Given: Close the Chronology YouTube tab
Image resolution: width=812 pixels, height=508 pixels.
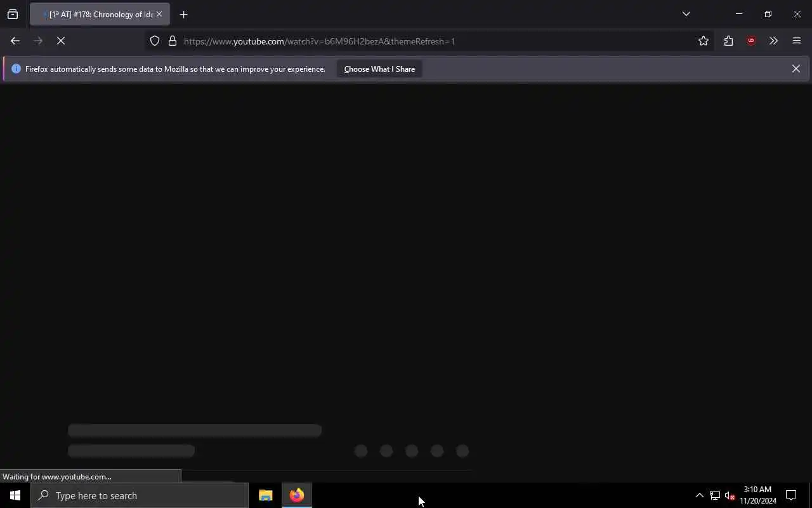Looking at the screenshot, I should pos(159,14).
